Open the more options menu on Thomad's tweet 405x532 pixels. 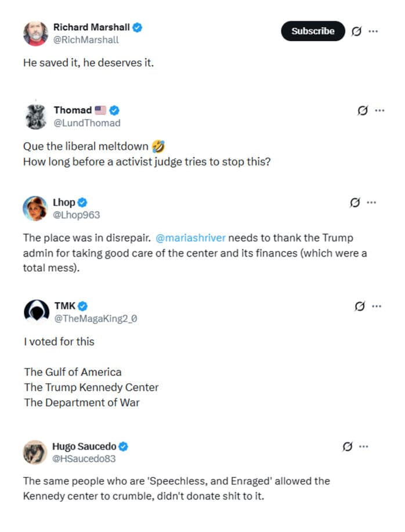pos(379,110)
